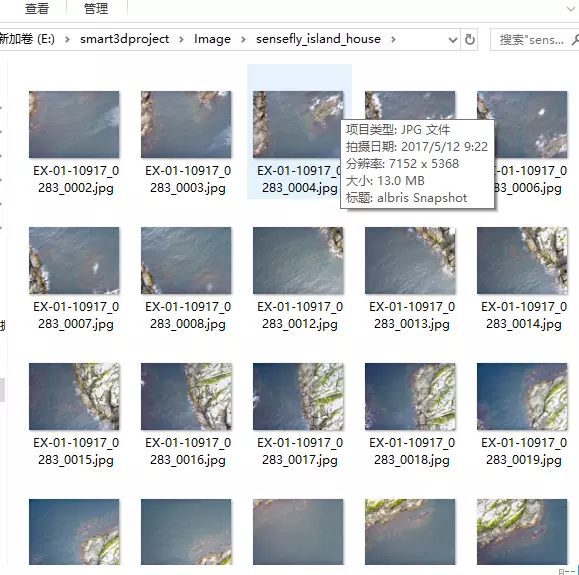Refresh the sensefly_island_house folder
Image resolution: width=579 pixels, height=575 pixels.
coord(469,39)
